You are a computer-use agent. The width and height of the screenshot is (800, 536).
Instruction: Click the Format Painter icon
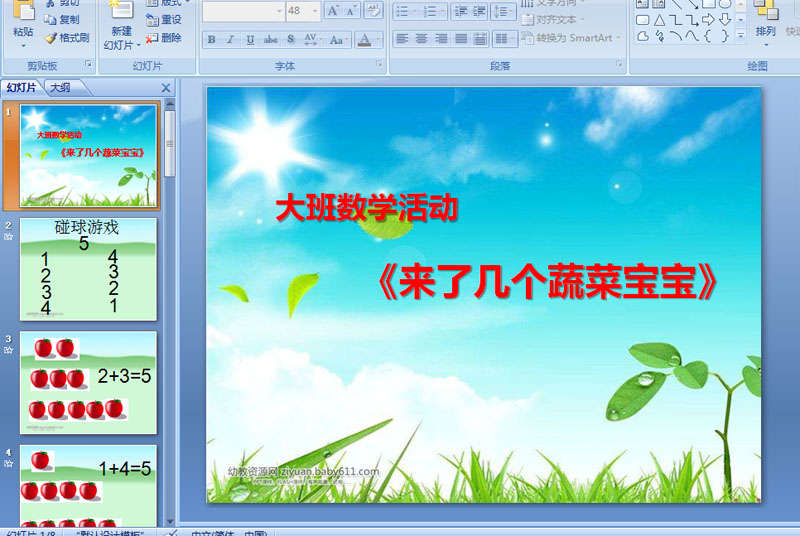[67, 38]
